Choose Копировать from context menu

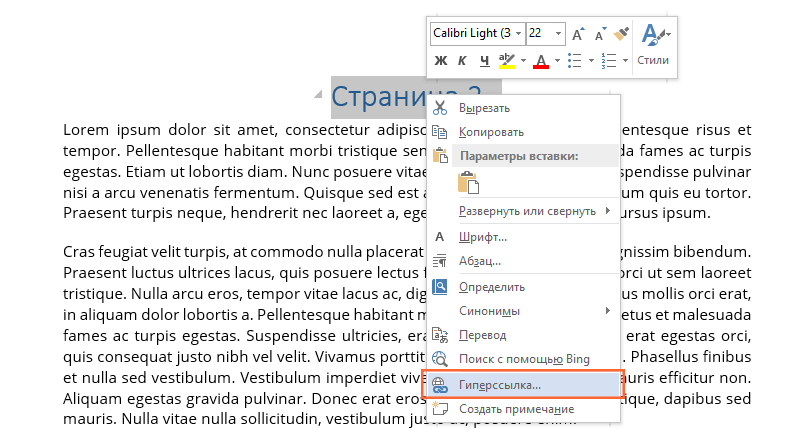(523, 132)
